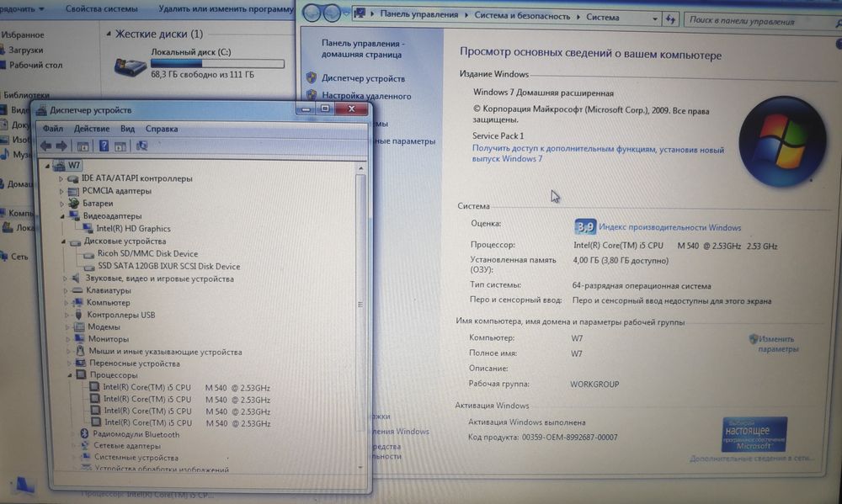Click the Back arrow in Device Manager toolbar
The image size is (842, 504).
click(x=45, y=146)
